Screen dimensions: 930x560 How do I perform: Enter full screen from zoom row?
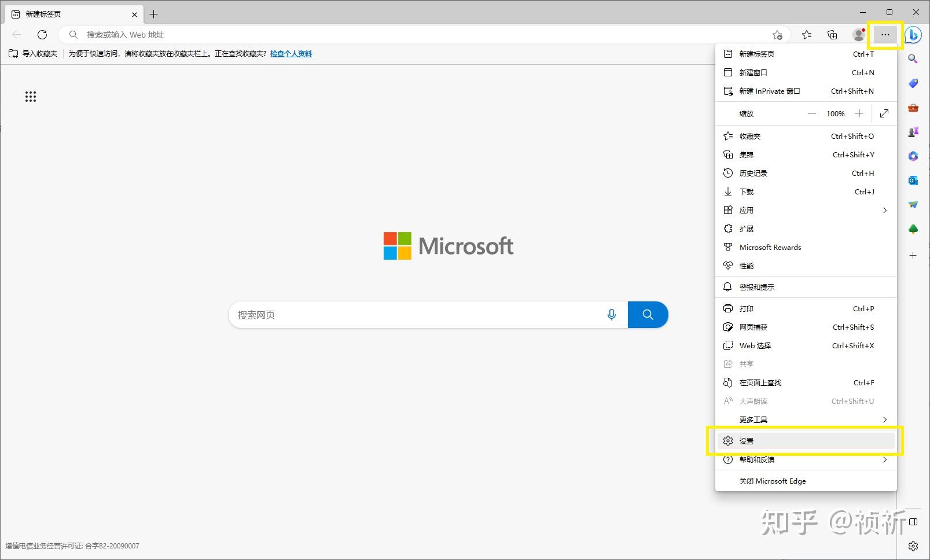(x=884, y=113)
